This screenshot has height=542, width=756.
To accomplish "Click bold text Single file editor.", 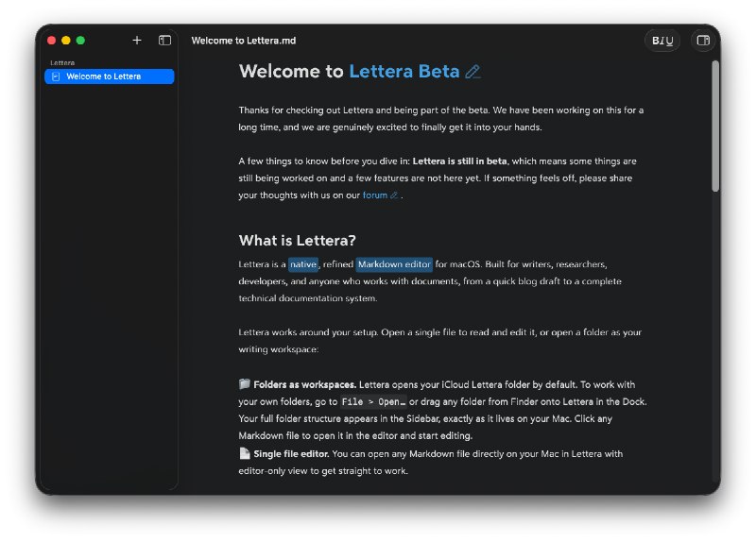I will [291, 454].
